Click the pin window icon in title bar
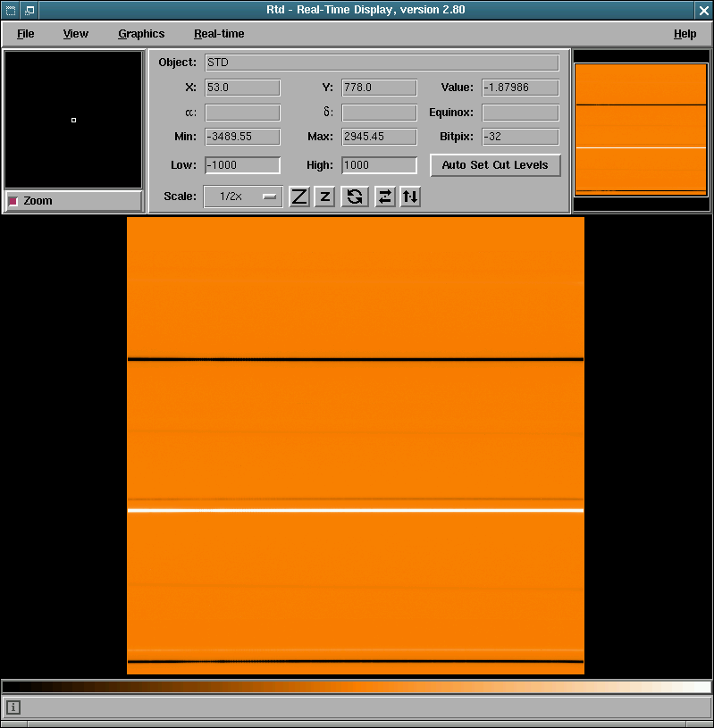Screen dimensions: 714x728 coord(29,10)
